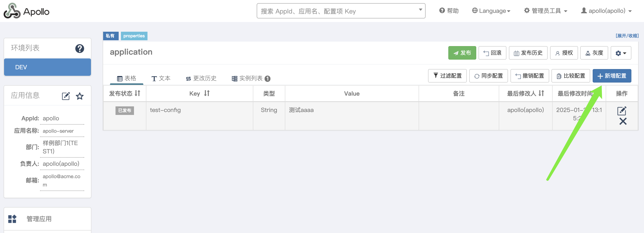This screenshot has width=644, height=233.
Task: Sort by 最后修改人 column
Action: (x=541, y=93)
